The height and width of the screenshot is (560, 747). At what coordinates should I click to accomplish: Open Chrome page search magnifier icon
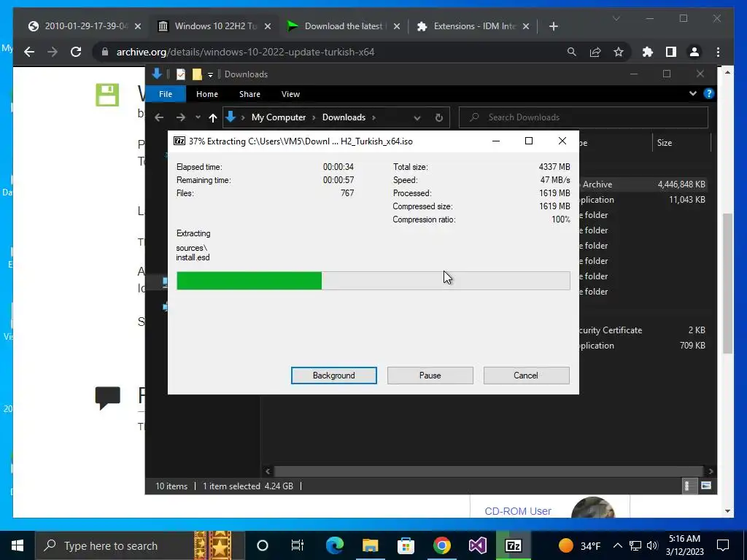pyautogui.click(x=572, y=52)
